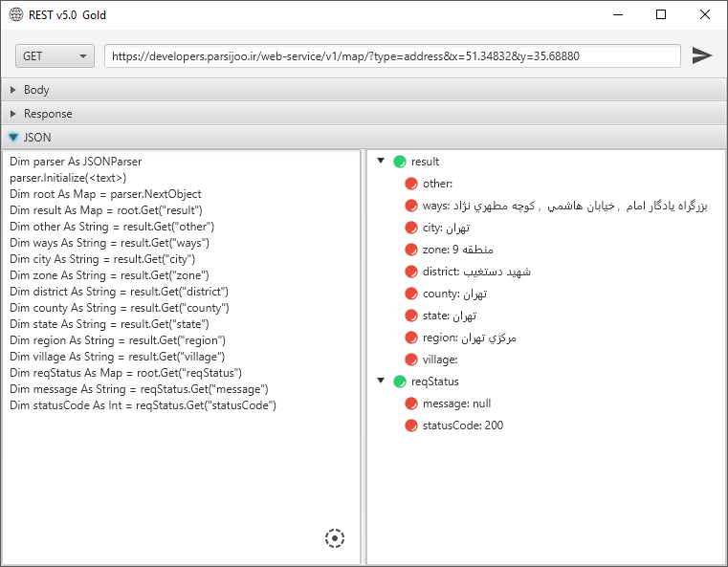Click the green icon next to result
Viewport: 728px width, 567px height.
tap(400, 162)
